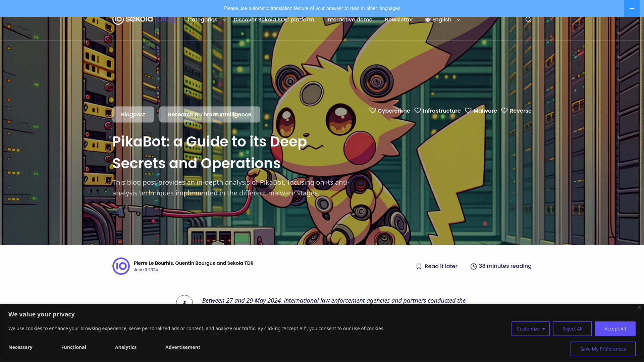
Task: Select the Analytics cookie category
Action: [126, 347]
